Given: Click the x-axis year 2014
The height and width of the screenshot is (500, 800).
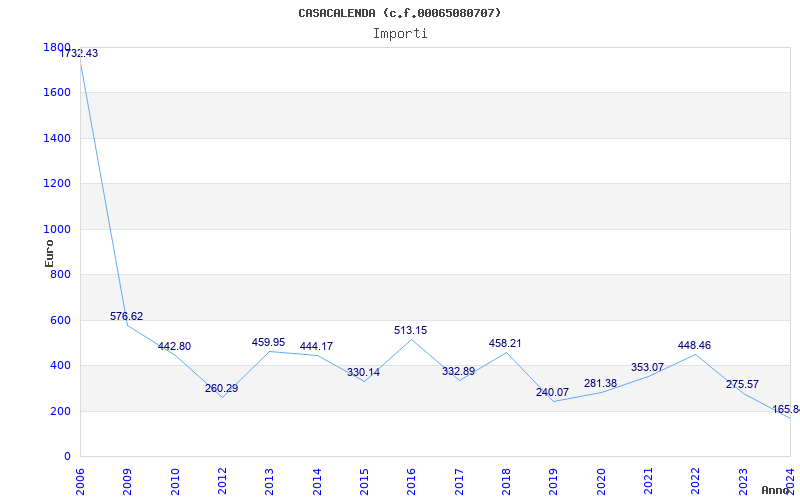Looking at the screenshot, I should click(317, 482).
